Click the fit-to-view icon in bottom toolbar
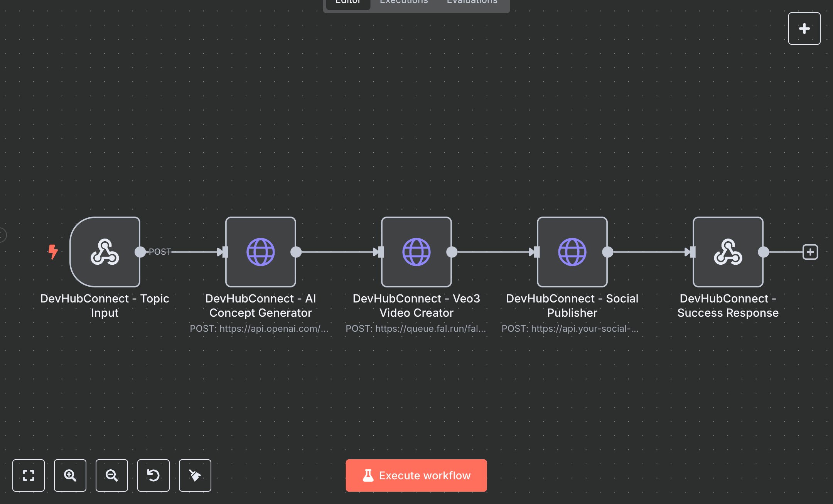The image size is (833, 504). coord(29,475)
